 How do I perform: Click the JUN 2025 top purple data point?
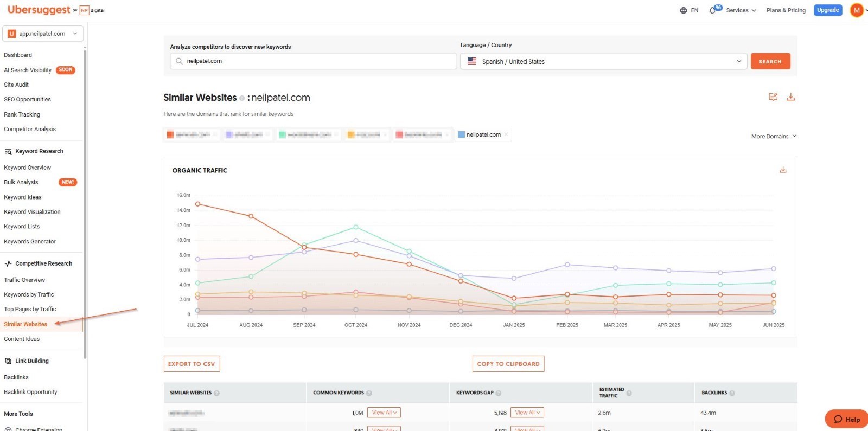(774, 268)
